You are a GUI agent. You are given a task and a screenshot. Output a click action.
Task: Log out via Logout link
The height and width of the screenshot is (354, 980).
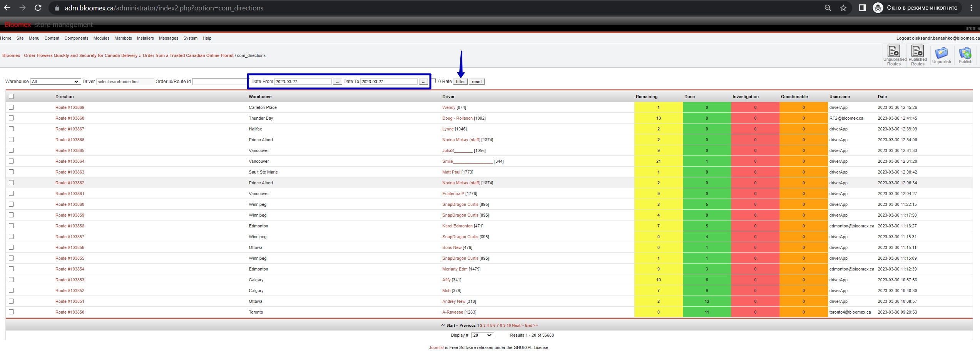[938, 38]
